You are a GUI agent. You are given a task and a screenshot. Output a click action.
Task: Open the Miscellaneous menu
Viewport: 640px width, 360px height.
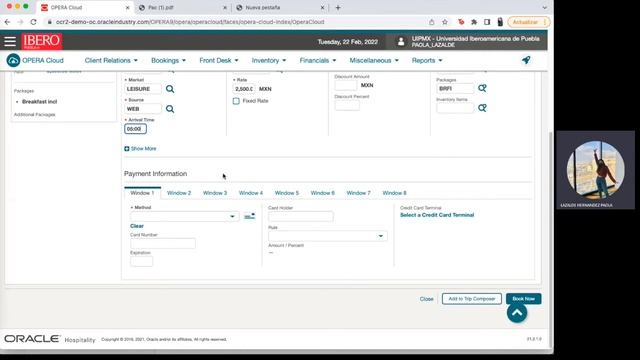pos(374,60)
